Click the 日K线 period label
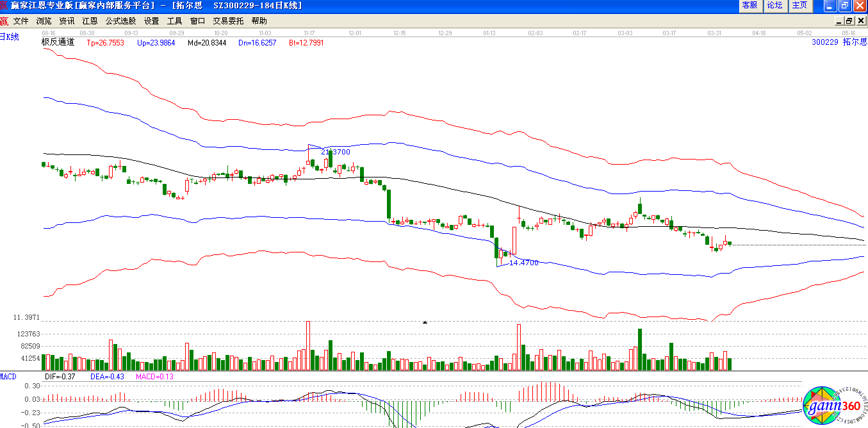 [x=10, y=37]
